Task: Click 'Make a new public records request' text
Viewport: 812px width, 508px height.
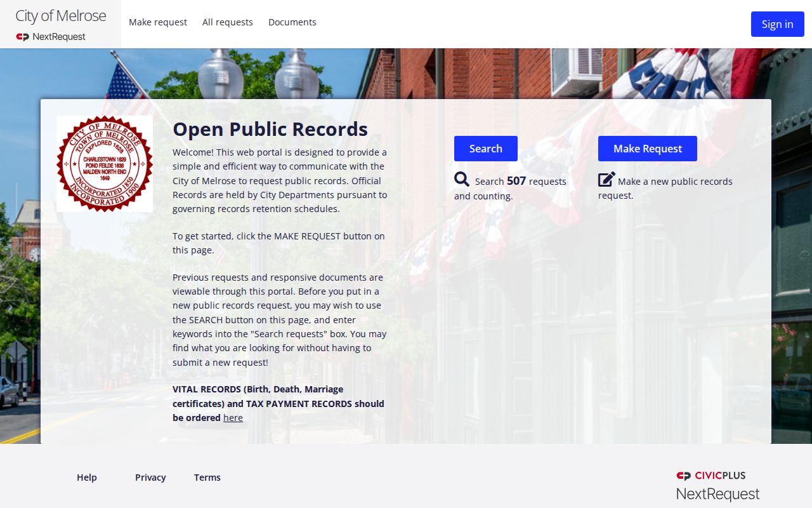Action: click(x=665, y=188)
